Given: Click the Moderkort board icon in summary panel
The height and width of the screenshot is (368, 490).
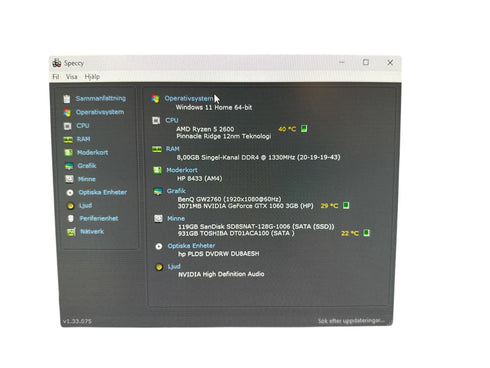Looking at the screenshot, I should pos(157,170).
